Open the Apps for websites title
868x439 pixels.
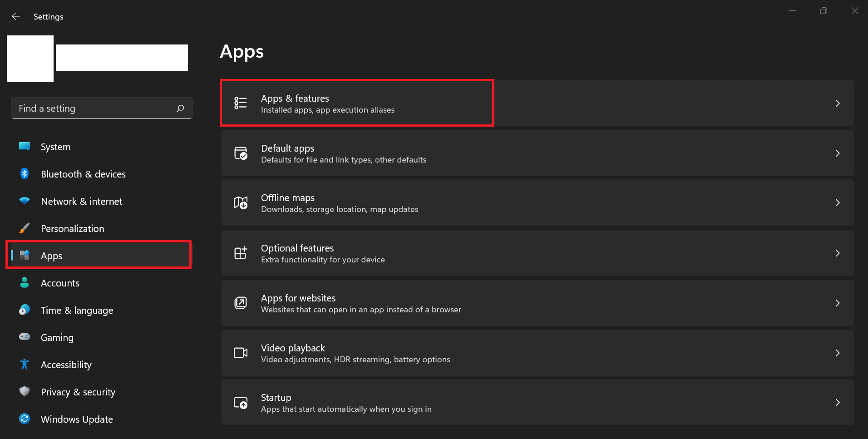click(x=298, y=298)
